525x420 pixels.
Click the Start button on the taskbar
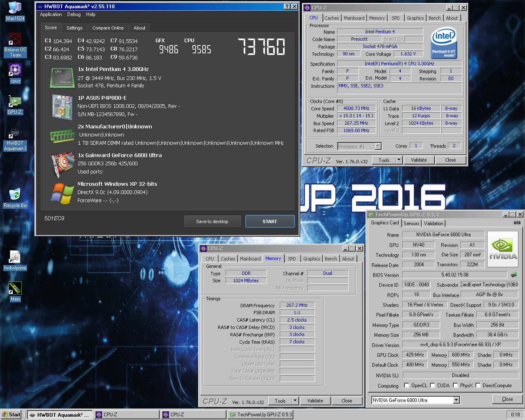point(11,415)
